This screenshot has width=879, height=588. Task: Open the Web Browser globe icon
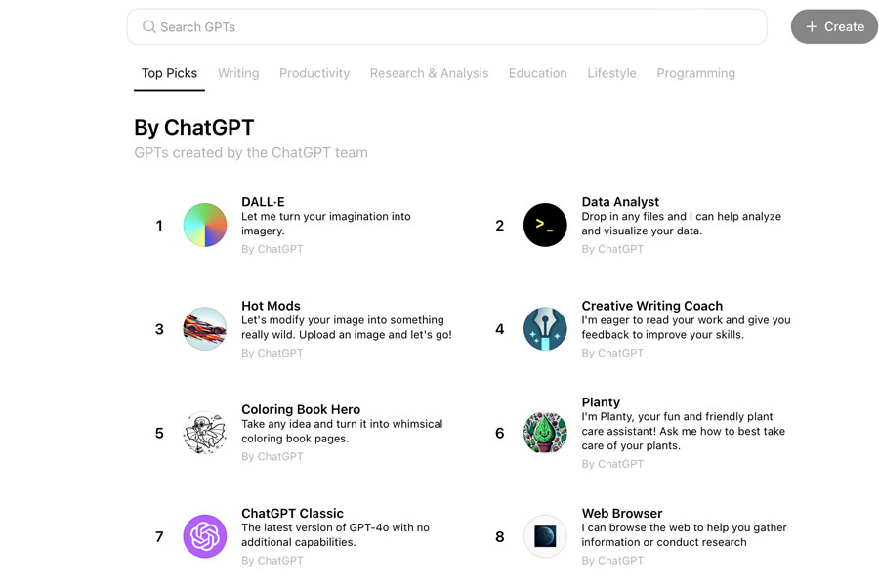pyautogui.click(x=545, y=536)
